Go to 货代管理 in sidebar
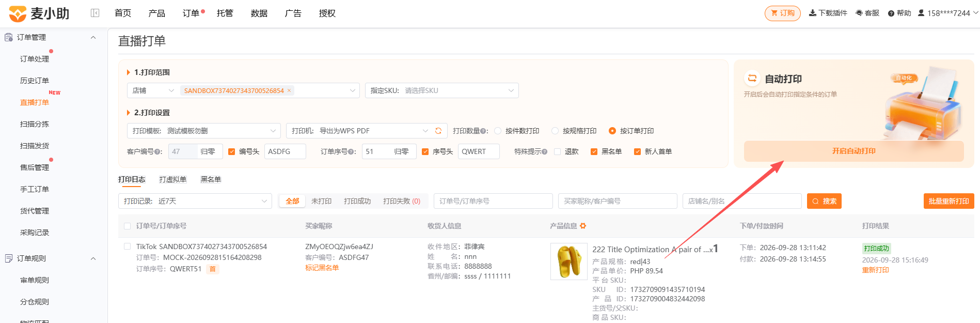The width and height of the screenshot is (980, 323). coord(35,211)
